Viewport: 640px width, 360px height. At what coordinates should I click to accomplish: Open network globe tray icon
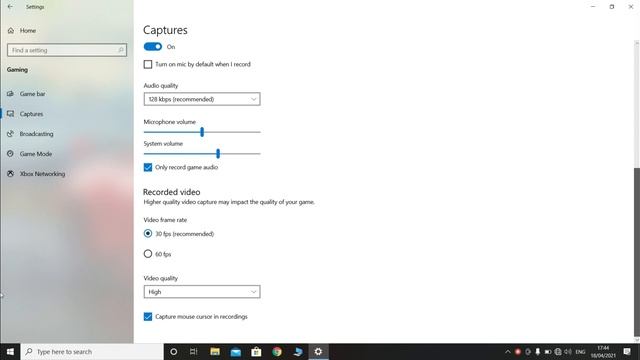coord(558,352)
